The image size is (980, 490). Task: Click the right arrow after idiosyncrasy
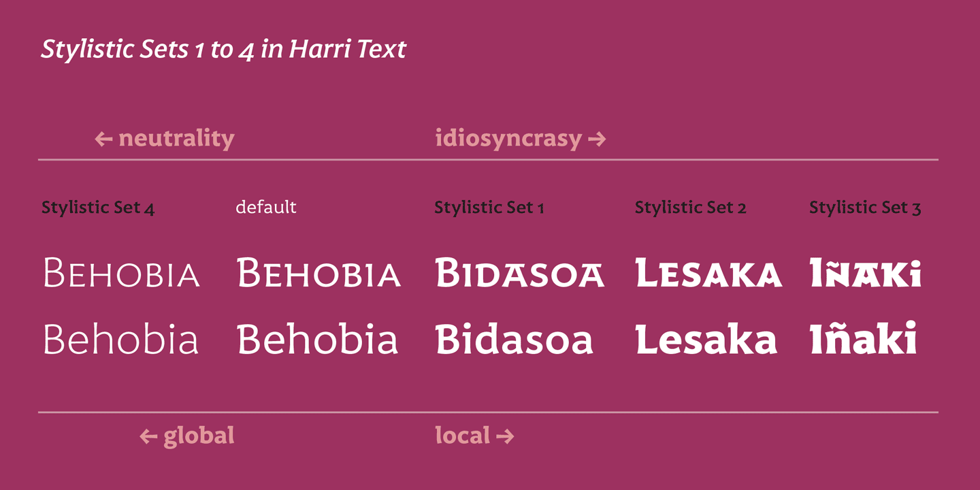click(597, 140)
